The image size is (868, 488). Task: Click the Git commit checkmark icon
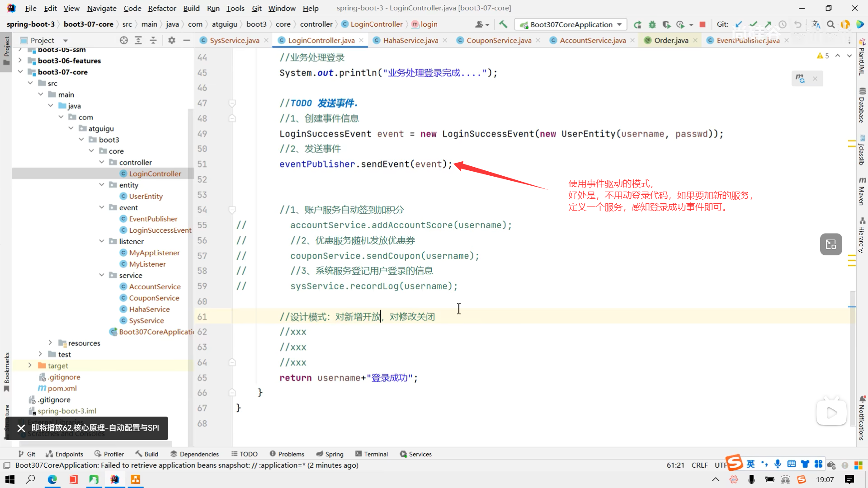click(753, 24)
